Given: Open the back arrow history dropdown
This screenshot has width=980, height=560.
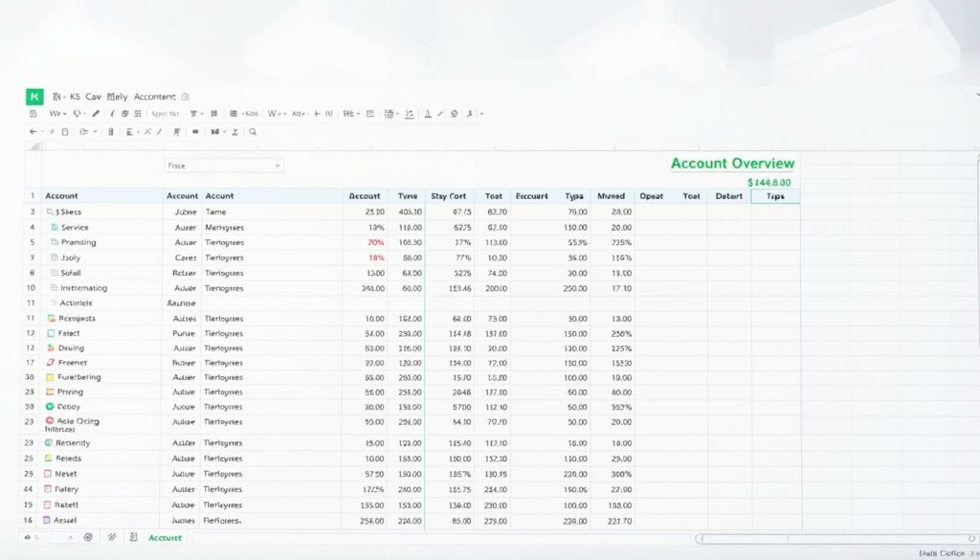Looking at the screenshot, I should 42,132.
